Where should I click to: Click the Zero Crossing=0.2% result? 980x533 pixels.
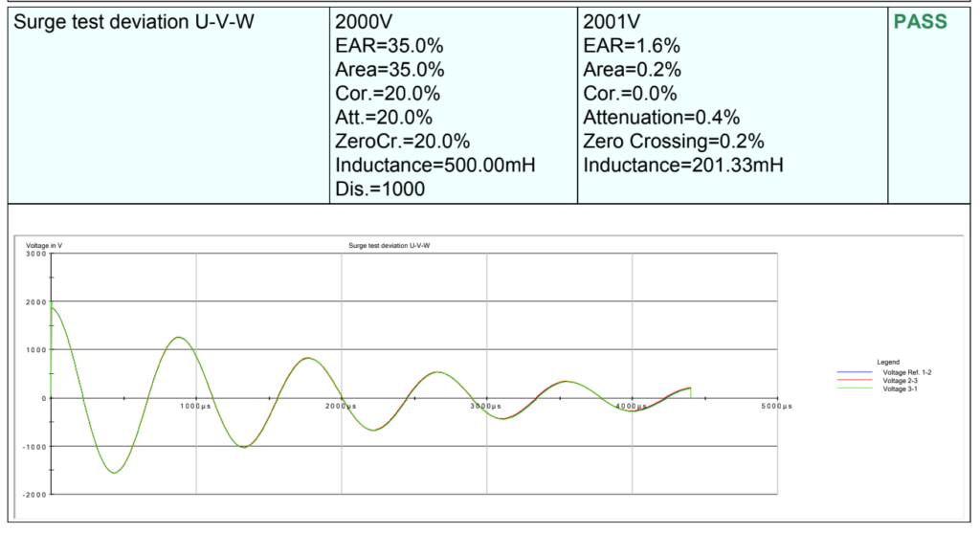pyautogui.click(x=674, y=142)
